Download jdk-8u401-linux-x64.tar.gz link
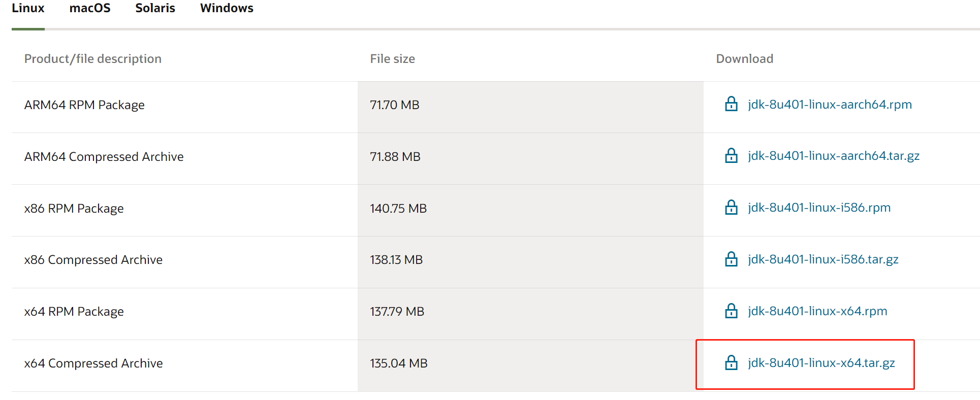 [821, 363]
